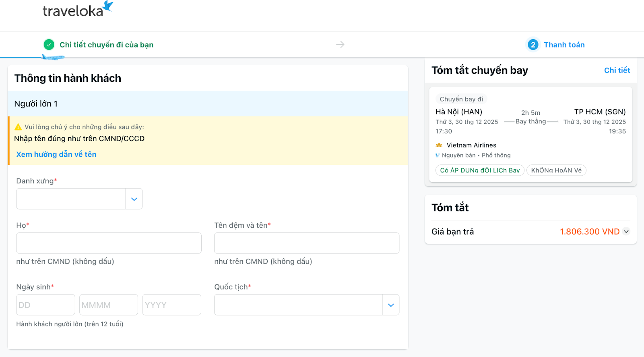Click the Tên đệm và tên field

306,243
